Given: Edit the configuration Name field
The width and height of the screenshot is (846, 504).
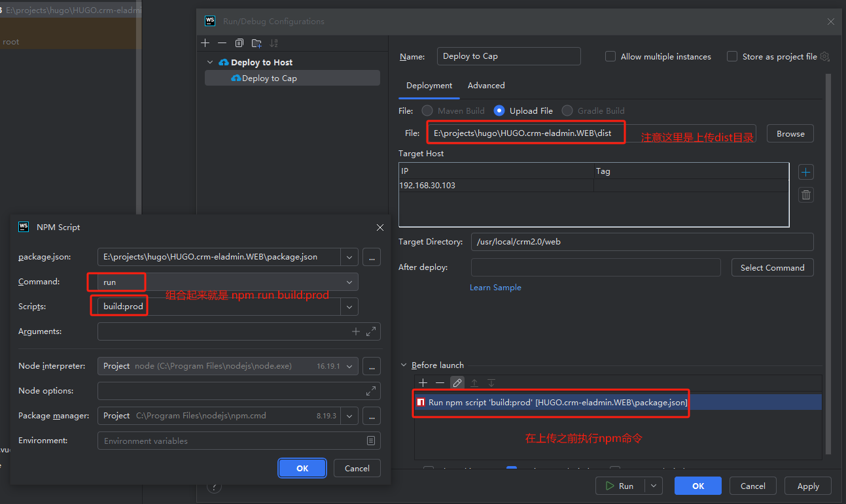Looking at the screenshot, I should 508,56.
